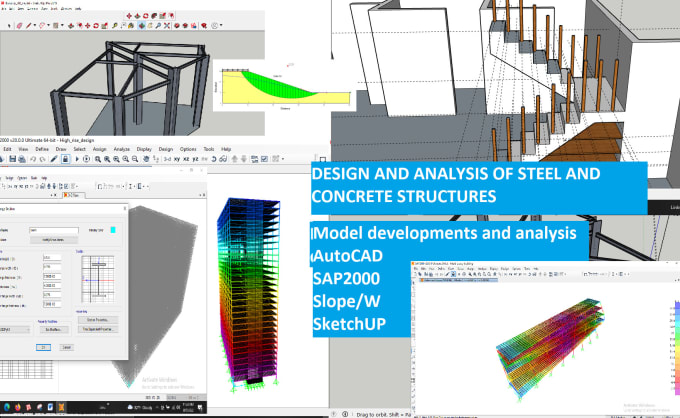
Task: Switch to yz plane view
Action: point(195,159)
